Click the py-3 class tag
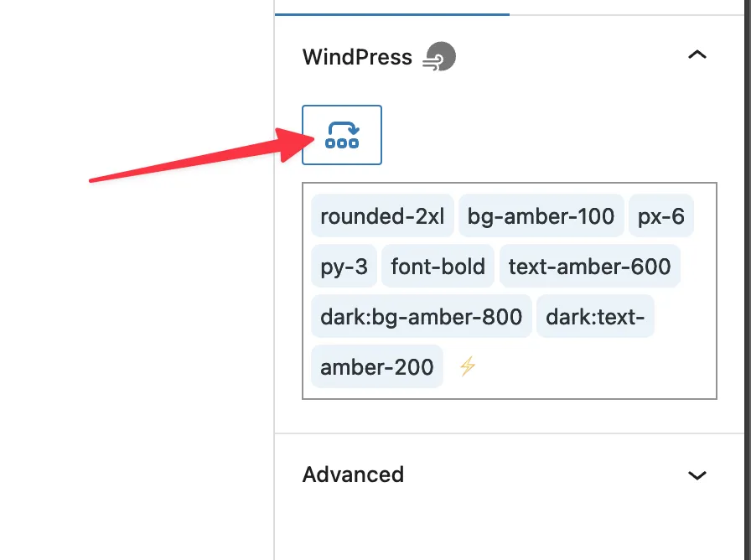The height and width of the screenshot is (560, 751). tap(344, 267)
